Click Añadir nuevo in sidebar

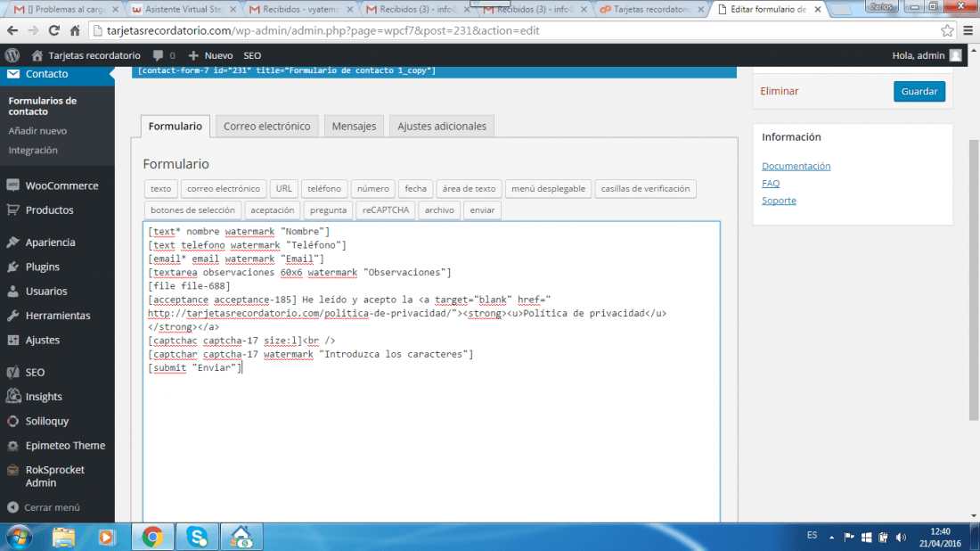(x=37, y=131)
